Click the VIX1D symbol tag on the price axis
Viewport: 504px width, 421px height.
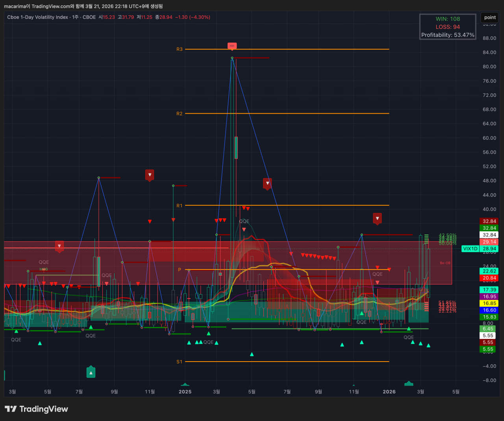[470, 249]
